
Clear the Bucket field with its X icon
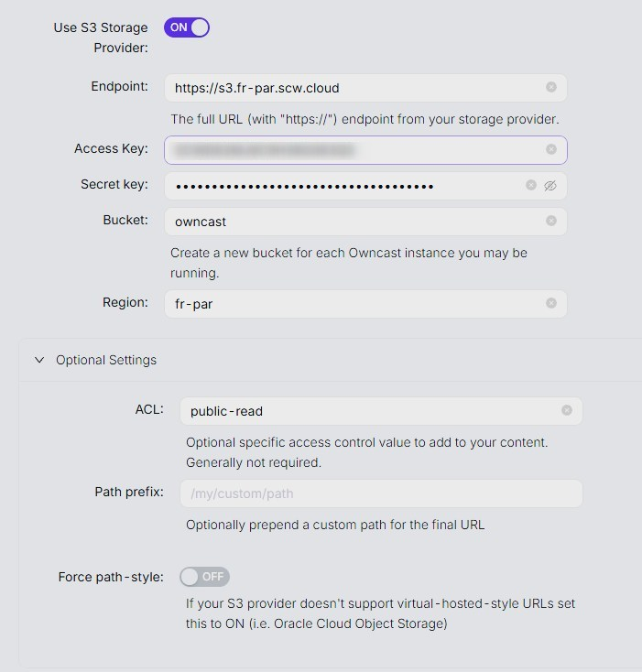tap(551, 221)
